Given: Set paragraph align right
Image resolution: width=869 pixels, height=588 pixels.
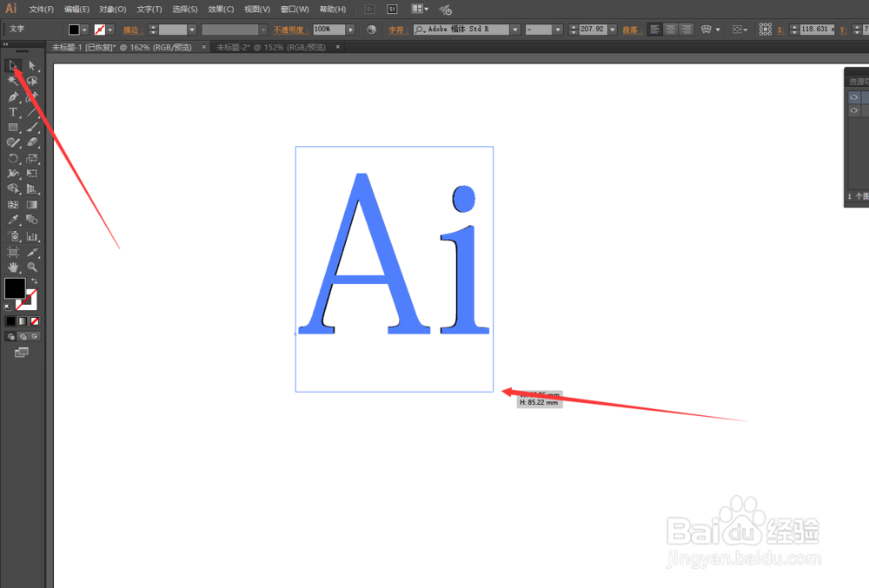Looking at the screenshot, I should (687, 30).
